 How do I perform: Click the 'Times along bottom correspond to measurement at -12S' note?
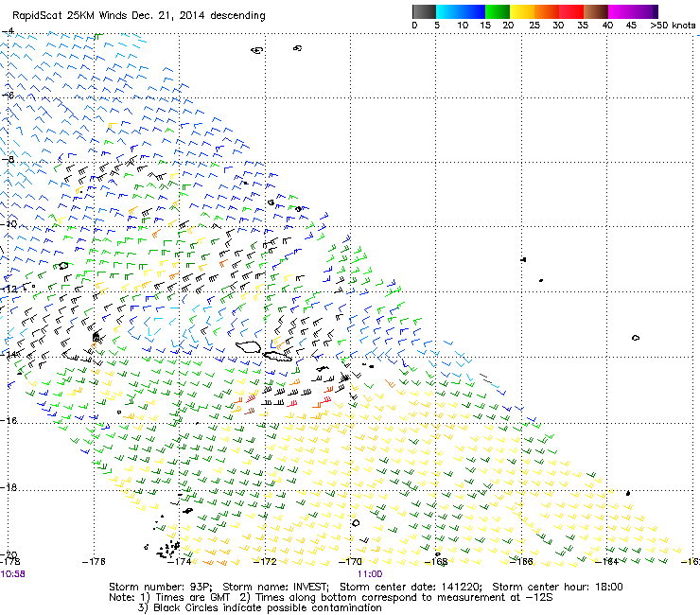404,598
